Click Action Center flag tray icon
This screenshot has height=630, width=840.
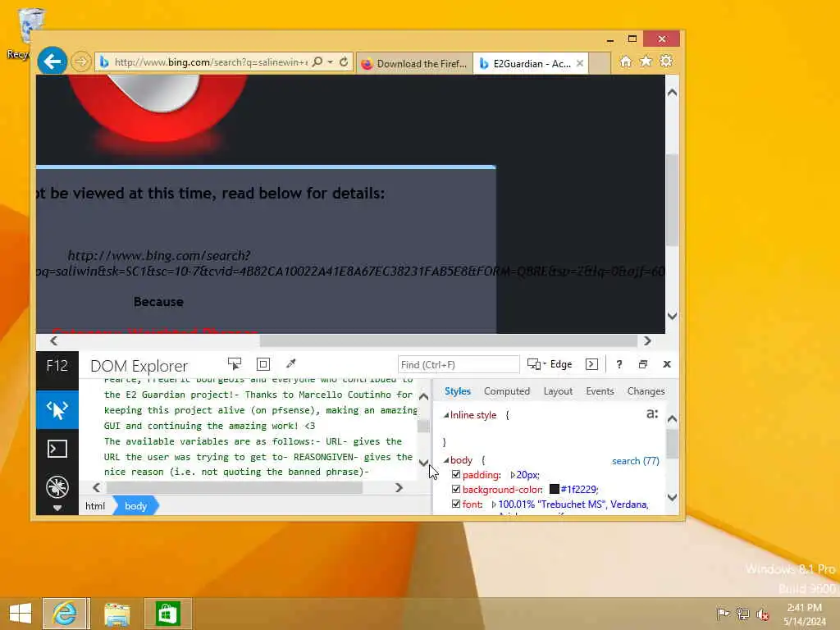[724, 614]
